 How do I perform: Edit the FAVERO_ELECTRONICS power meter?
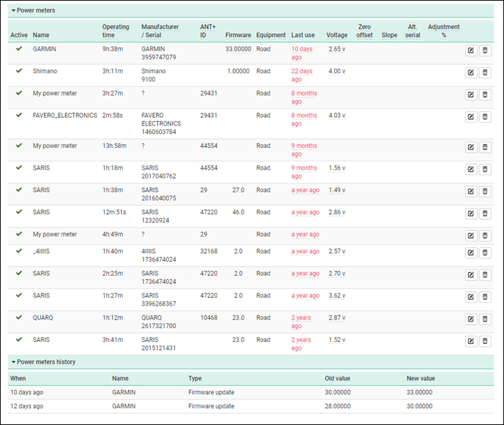[x=471, y=117]
